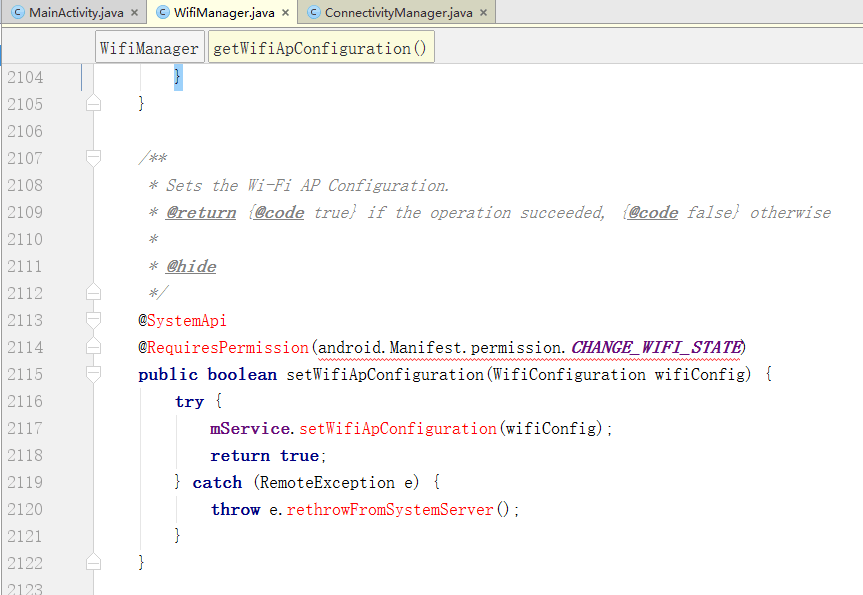The image size is (863, 595).
Task: Collapse Javadoc end fold at line 2112
Action: pyautogui.click(x=94, y=292)
